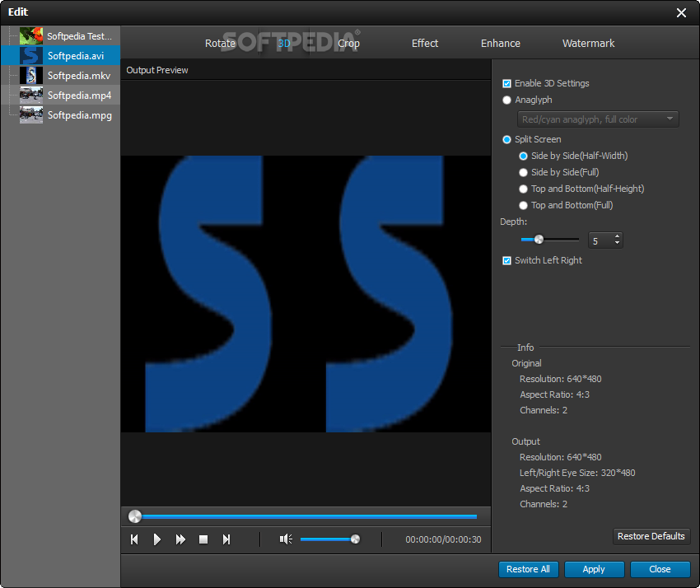Mute audio with speaker icon
The height and width of the screenshot is (588, 700).
click(x=286, y=539)
